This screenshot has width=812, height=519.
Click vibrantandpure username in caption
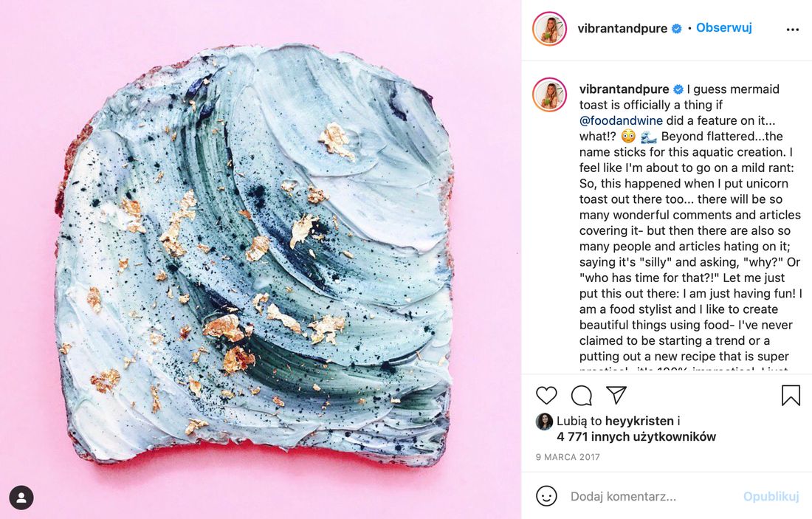624,89
